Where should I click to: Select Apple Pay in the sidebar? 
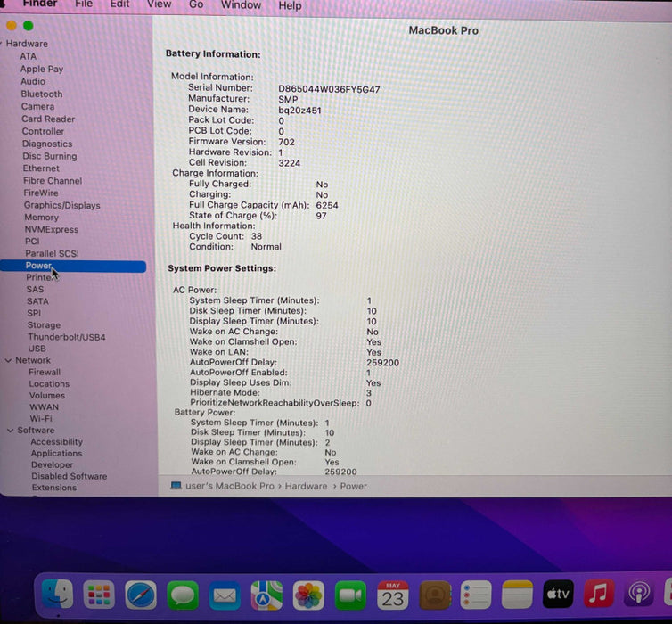tap(42, 69)
